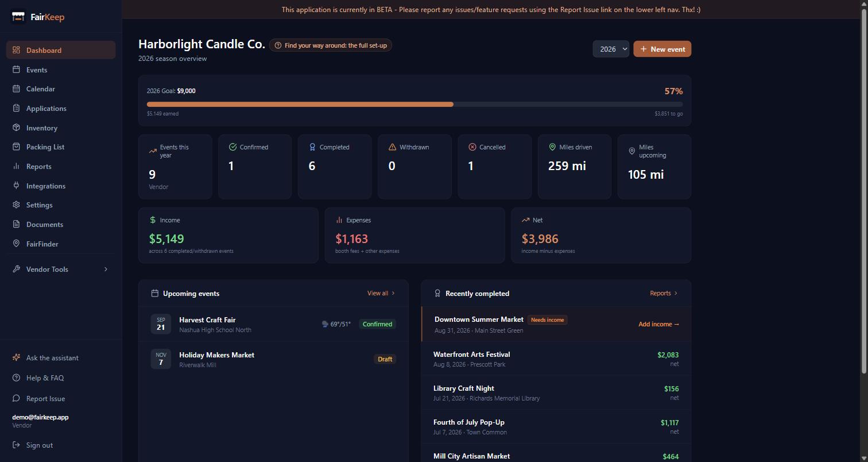The height and width of the screenshot is (462, 868).
Task: Click the 2026 goal progress bar
Action: pyautogui.click(x=415, y=105)
